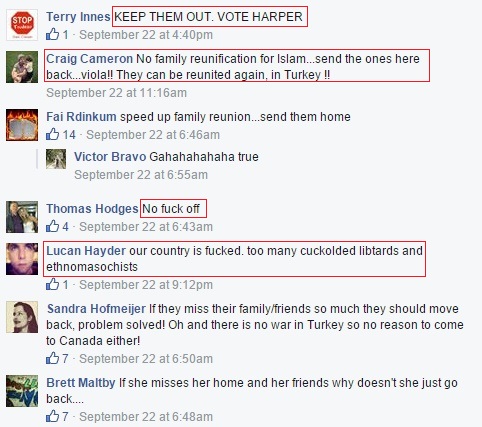Viewport: 482px width, 427px height.
Task: Open Sandra Hofmeijer's profile picture
Action: [x=22, y=317]
